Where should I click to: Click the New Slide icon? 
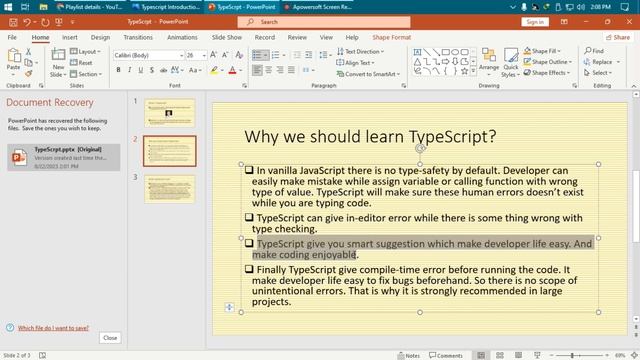click(x=58, y=54)
